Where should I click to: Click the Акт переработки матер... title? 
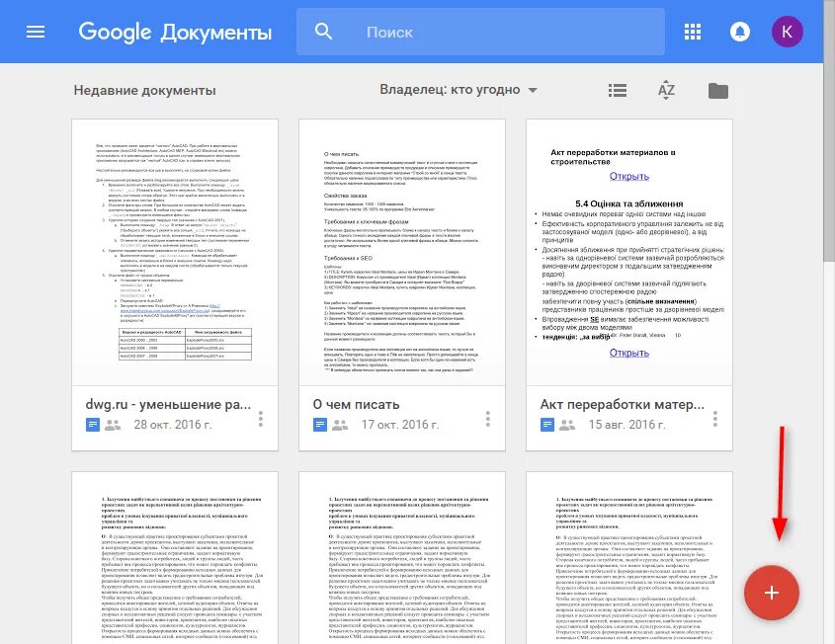(622, 405)
